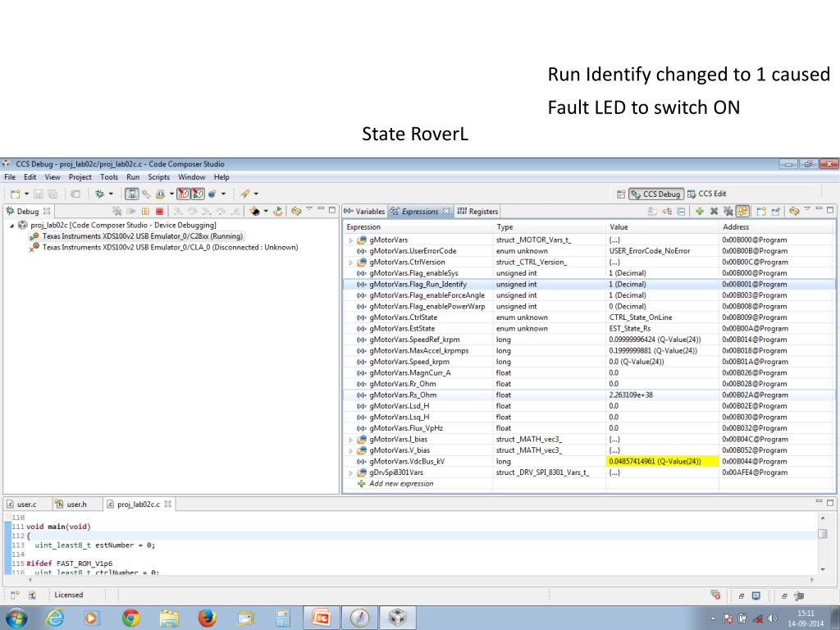Click the Load Program icon with down arrow
This screenshot has height=630, width=840.
pos(160,194)
